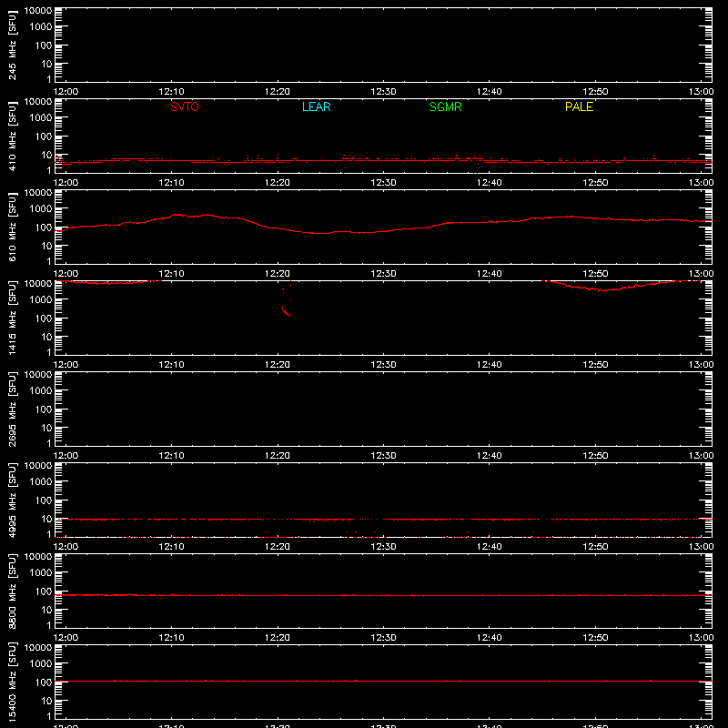Select the 245 MHz [SFU] axis title
Viewport: 728px width, 728px height.
coord(12,45)
